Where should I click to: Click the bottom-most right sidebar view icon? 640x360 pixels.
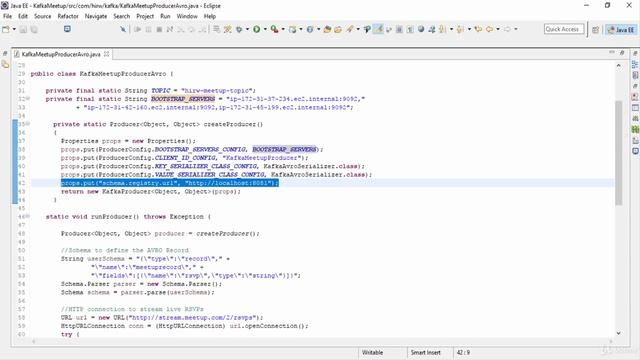pyautogui.click(x=635, y=151)
